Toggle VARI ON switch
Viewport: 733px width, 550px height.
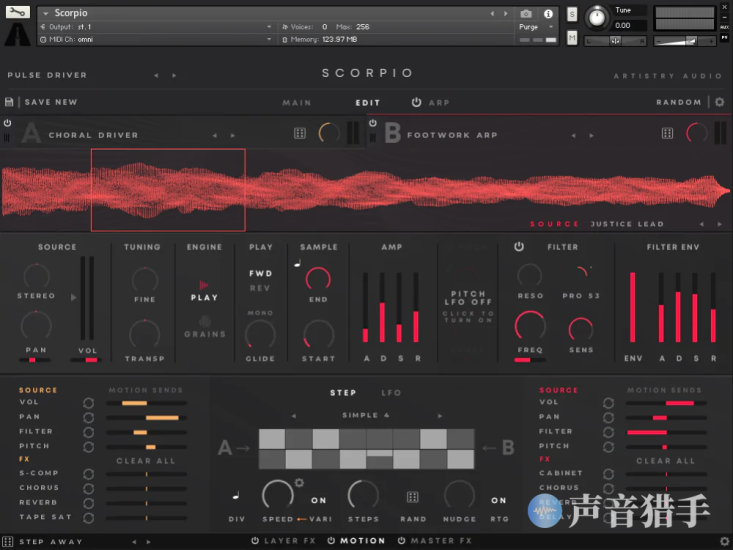[319, 500]
